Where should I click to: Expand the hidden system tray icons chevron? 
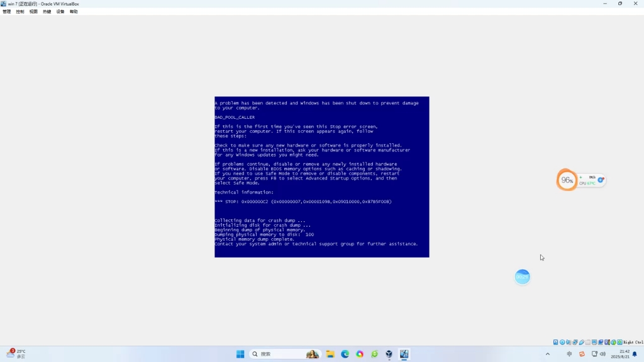click(x=548, y=354)
